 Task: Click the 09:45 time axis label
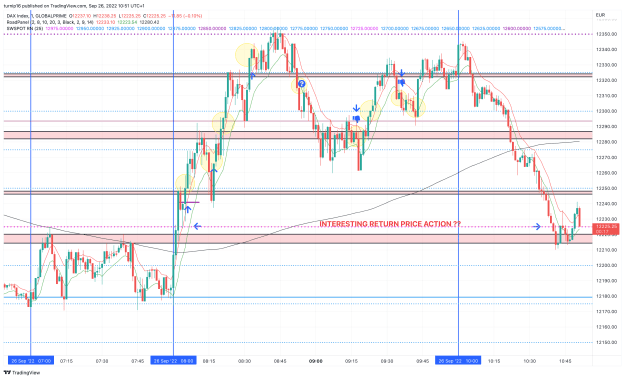click(x=423, y=361)
